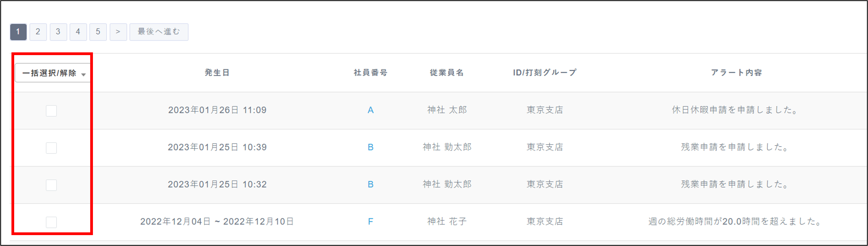Go to page 5 of results

pos(98,32)
